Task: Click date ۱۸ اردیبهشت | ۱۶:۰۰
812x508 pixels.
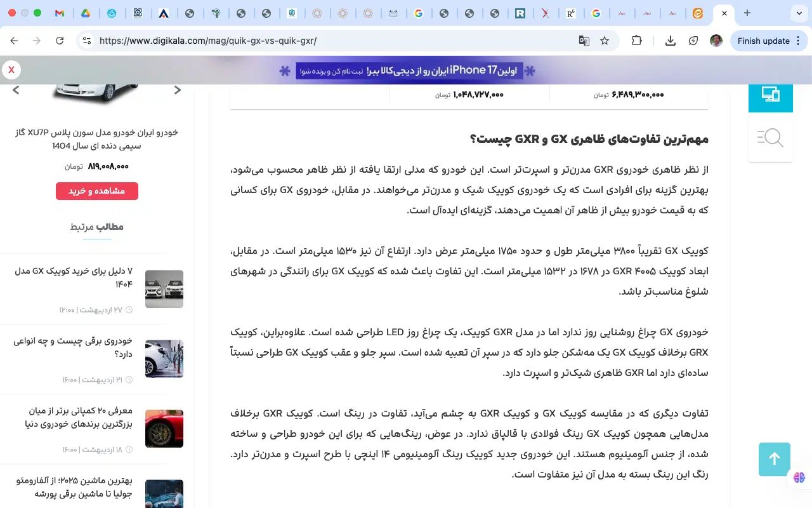Action: coord(98,450)
